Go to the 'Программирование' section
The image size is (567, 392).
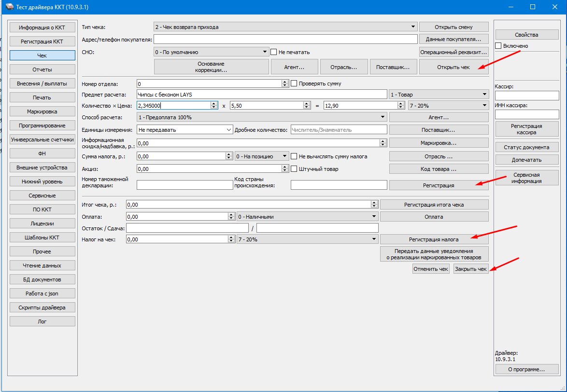(43, 126)
